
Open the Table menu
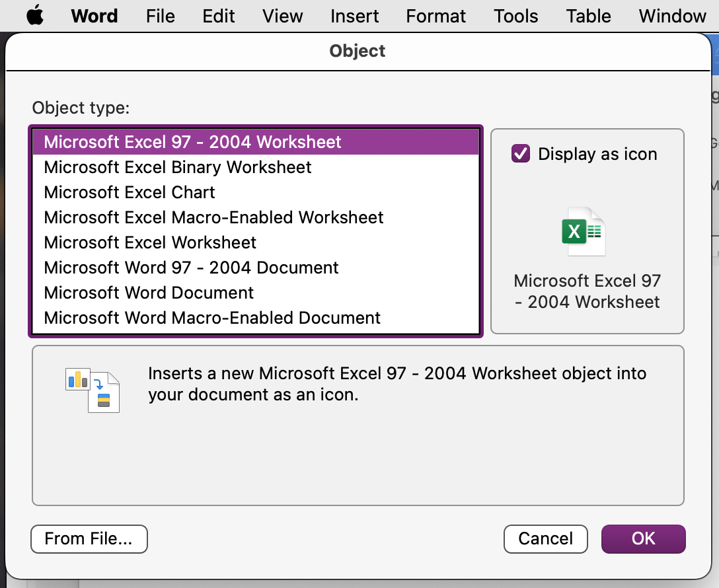tap(588, 16)
